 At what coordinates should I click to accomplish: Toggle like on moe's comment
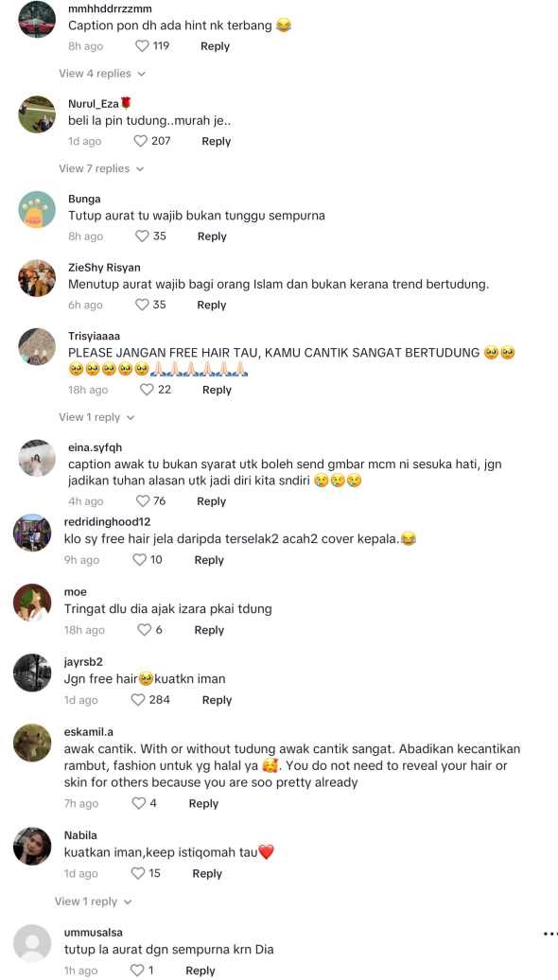(145, 630)
